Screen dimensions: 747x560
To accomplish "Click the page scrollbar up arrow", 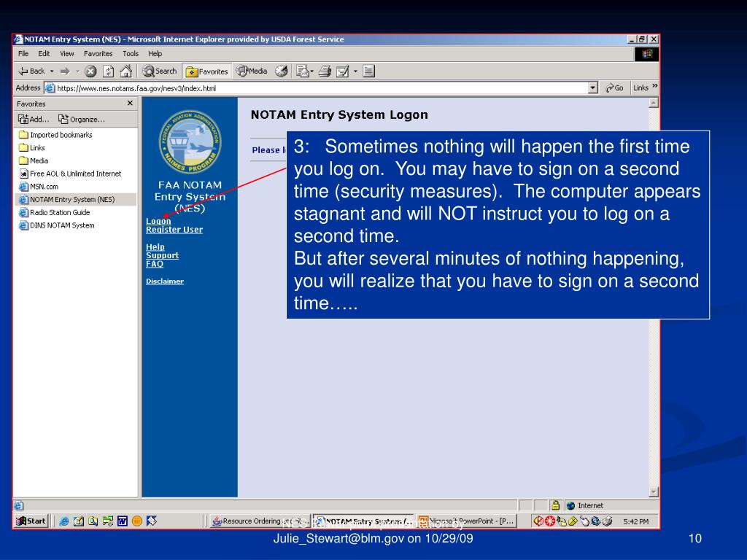I will tap(654, 102).
